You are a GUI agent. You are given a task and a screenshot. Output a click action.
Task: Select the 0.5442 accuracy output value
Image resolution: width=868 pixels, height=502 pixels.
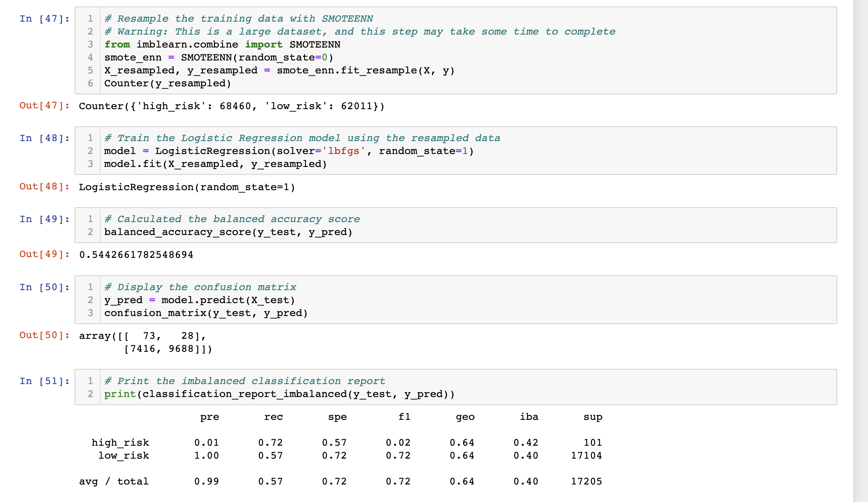[x=135, y=254]
